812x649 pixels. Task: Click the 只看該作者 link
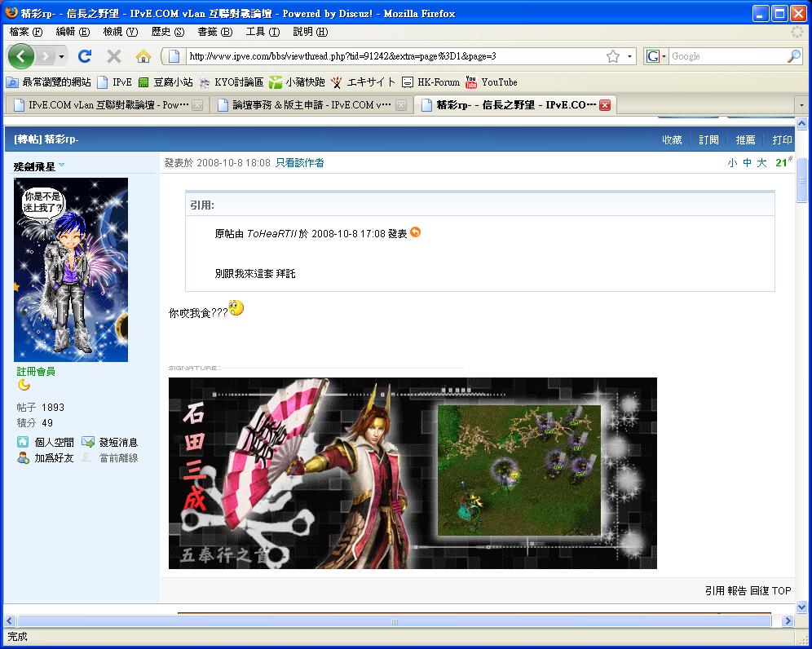299,162
